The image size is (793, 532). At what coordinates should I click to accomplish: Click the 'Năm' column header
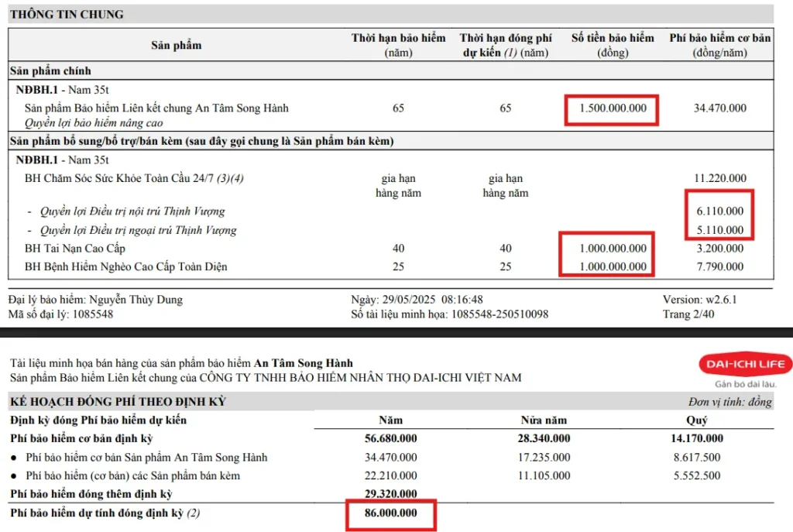(x=391, y=420)
